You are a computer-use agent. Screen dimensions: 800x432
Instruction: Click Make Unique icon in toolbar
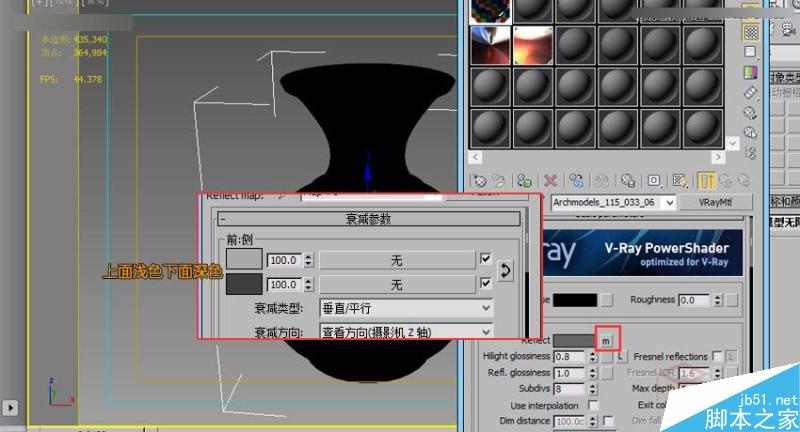602,181
